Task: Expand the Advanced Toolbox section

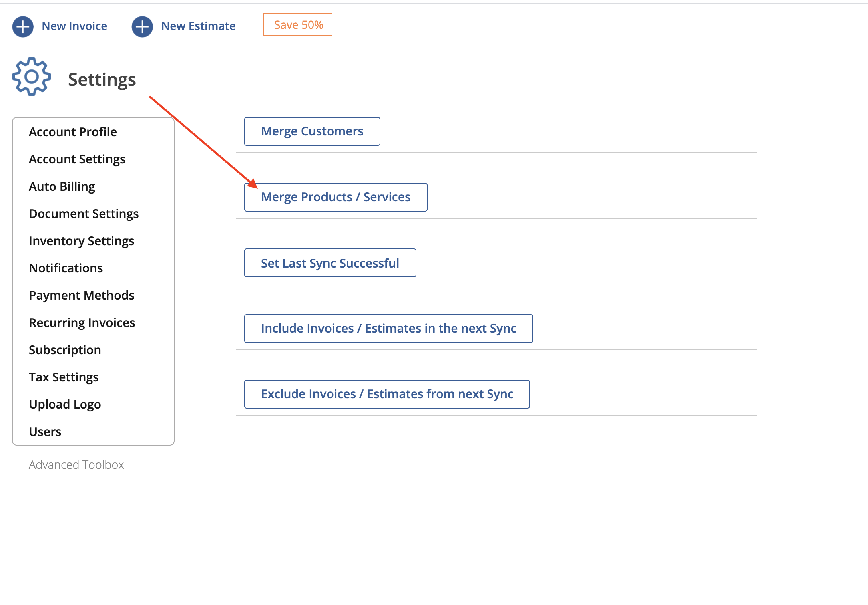Action: 76,464
